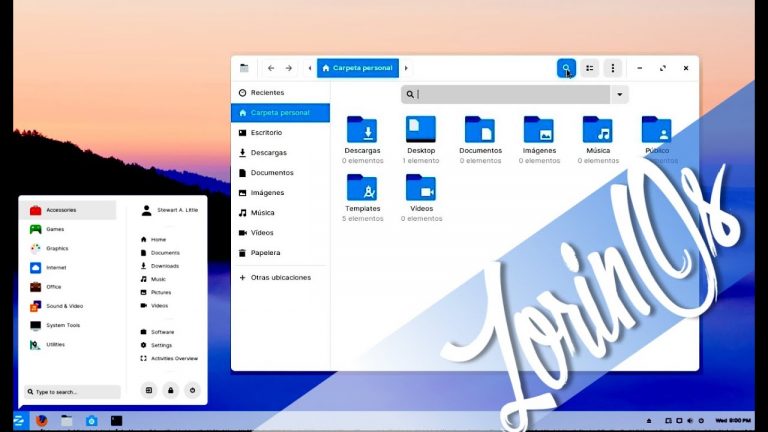Open Downloads from the app menu
The height and width of the screenshot is (432, 768).
160,266
